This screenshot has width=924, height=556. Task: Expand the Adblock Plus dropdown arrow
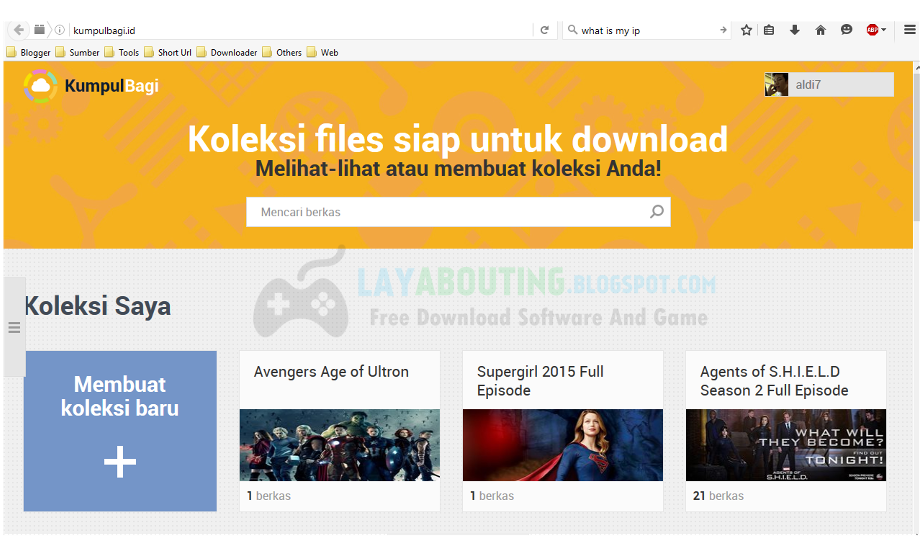pyautogui.click(x=883, y=30)
